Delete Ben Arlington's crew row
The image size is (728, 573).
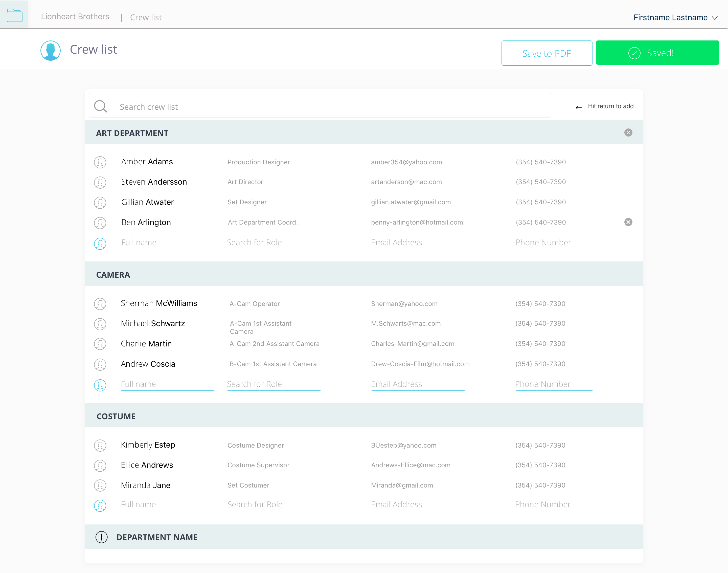(628, 222)
